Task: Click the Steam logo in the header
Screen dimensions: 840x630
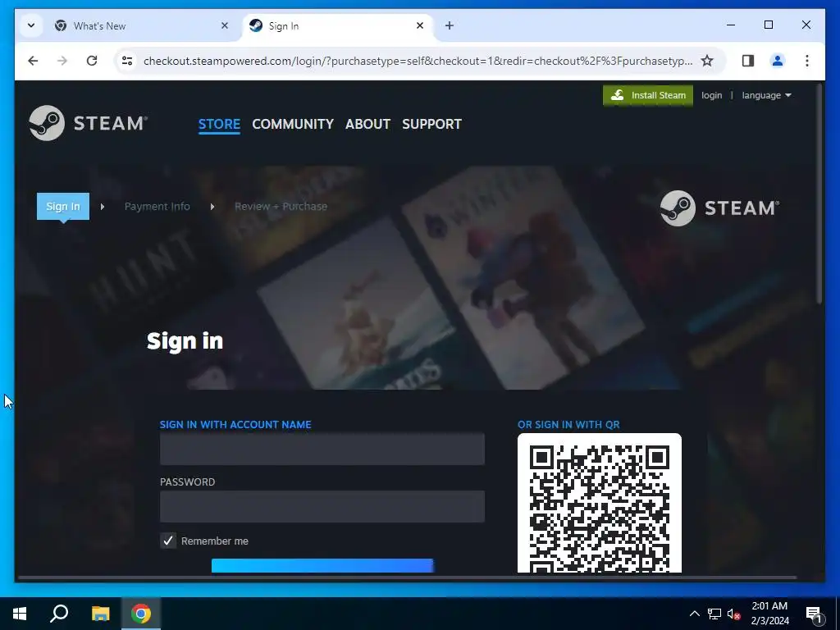Action: [x=89, y=123]
